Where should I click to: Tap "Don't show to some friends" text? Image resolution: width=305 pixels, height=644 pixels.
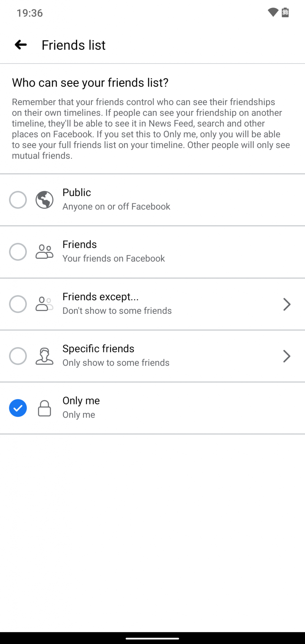coord(117,311)
